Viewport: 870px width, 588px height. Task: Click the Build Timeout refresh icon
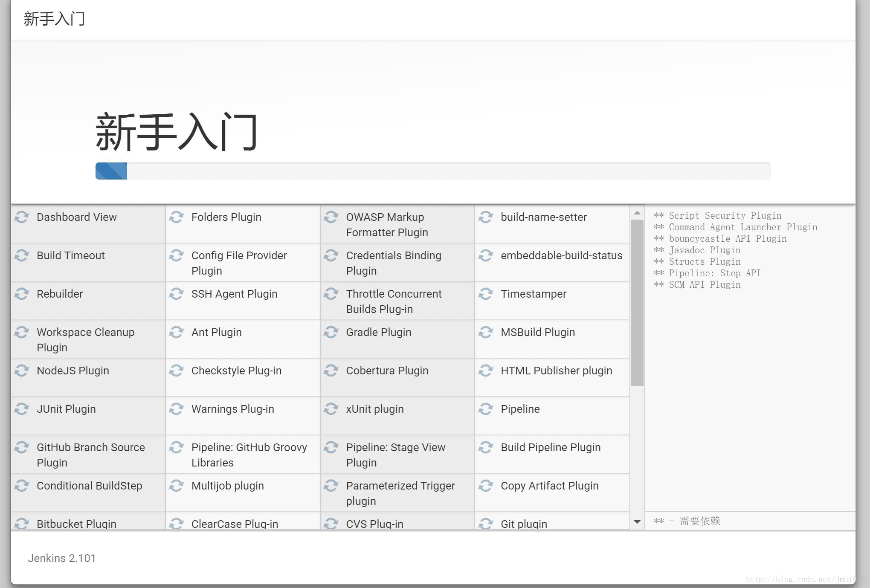point(22,255)
